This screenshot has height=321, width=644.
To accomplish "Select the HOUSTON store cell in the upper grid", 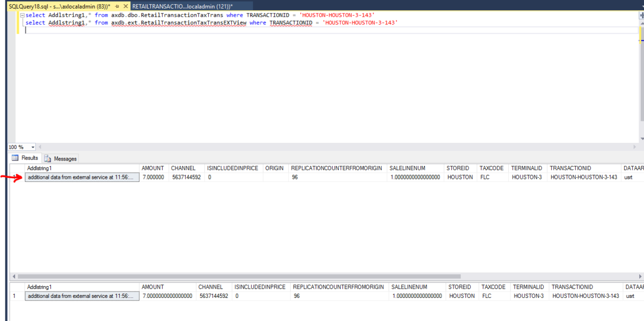I will [460, 177].
